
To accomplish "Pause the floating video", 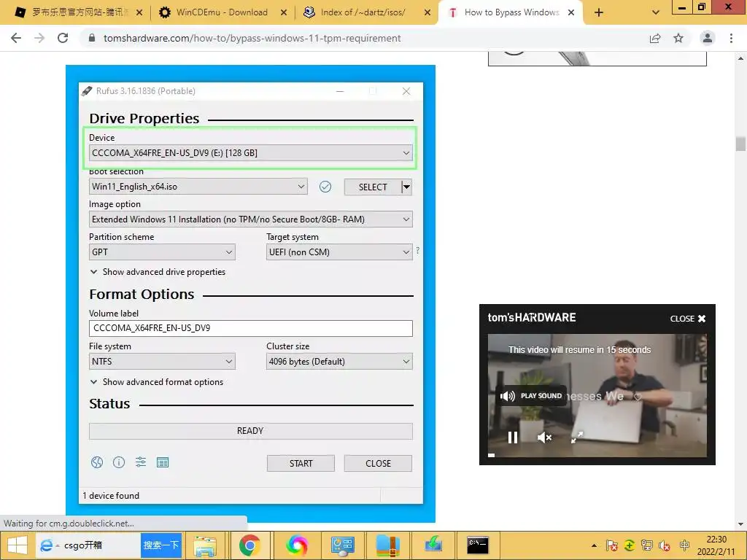I will click(x=513, y=437).
